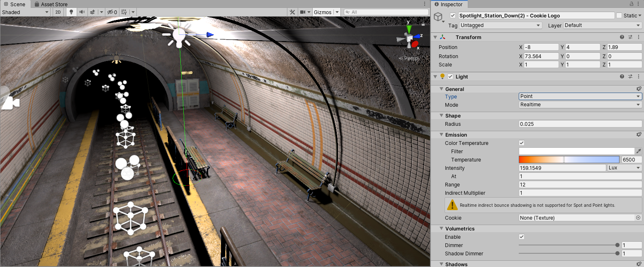The height and width of the screenshot is (267, 644).
Task: Disable the Volumetrics Enable checkbox
Action: pyautogui.click(x=522, y=237)
